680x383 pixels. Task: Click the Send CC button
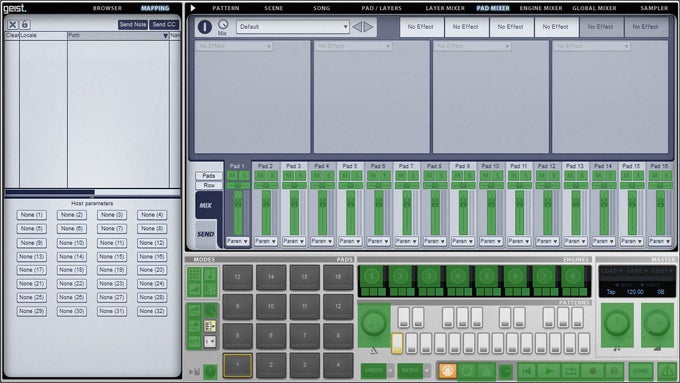164,25
